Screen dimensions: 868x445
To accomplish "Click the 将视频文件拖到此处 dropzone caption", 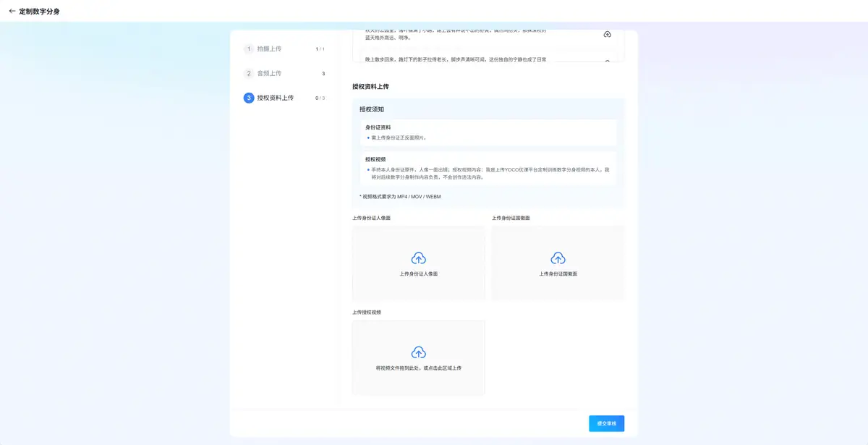I will point(418,368).
